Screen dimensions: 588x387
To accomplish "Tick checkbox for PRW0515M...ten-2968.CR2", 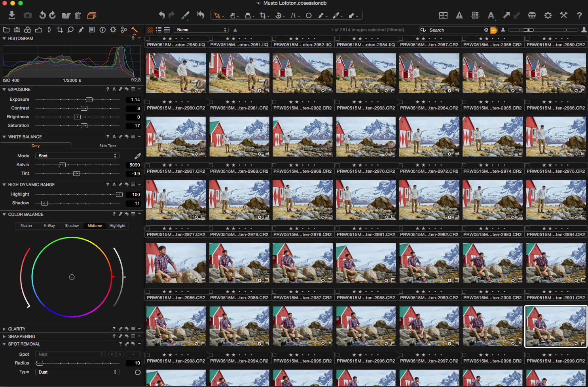I will 211,165.
